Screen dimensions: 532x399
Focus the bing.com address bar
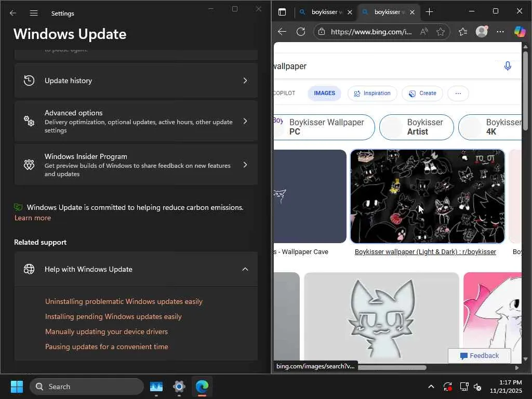371,32
